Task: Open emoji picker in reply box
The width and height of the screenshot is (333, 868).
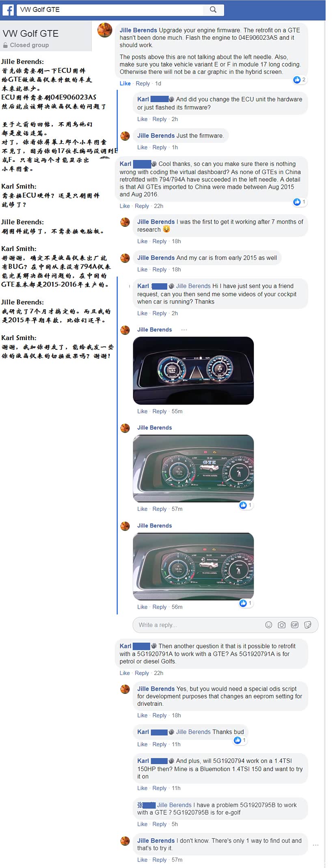Action: pyautogui.click(x=268, y=625)
